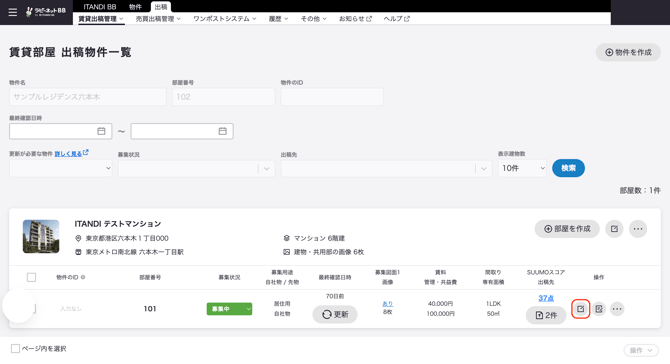
Task: Open the 売買出稿管理 menu
Action: tap(158, 19)
